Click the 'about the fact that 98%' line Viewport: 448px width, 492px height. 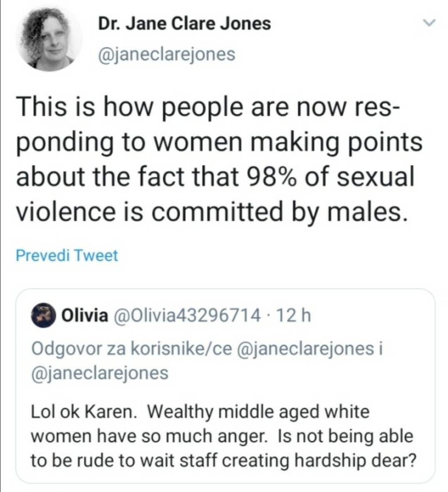[x=215, y=177]
